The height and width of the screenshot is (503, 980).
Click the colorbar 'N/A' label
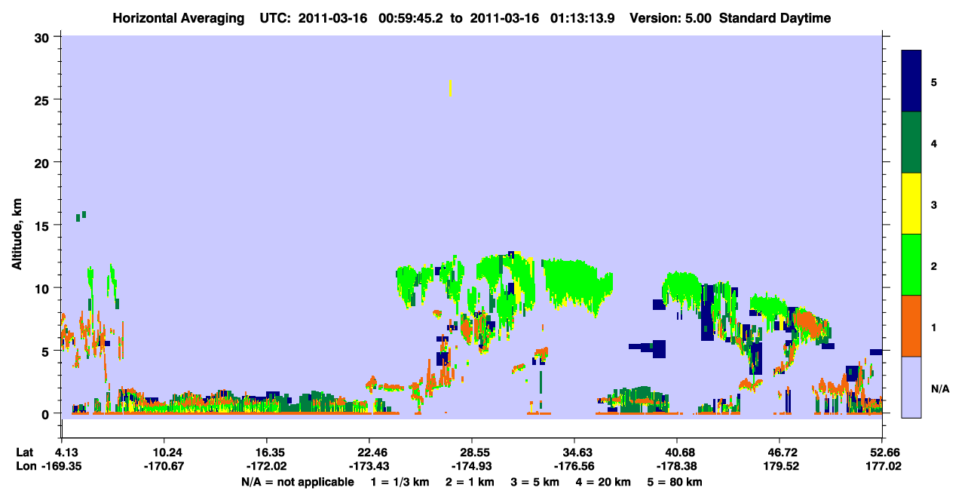(939, 389)
